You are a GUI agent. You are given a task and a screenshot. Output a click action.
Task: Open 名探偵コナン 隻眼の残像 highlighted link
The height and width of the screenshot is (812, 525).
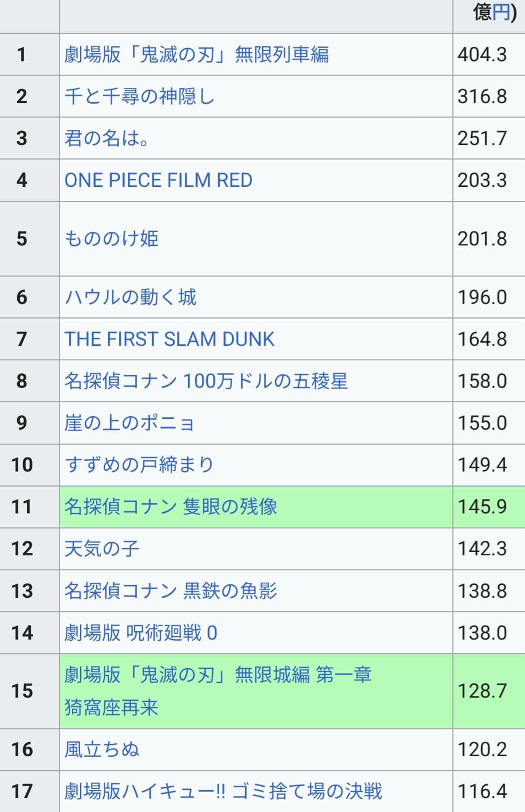[171, 506]
